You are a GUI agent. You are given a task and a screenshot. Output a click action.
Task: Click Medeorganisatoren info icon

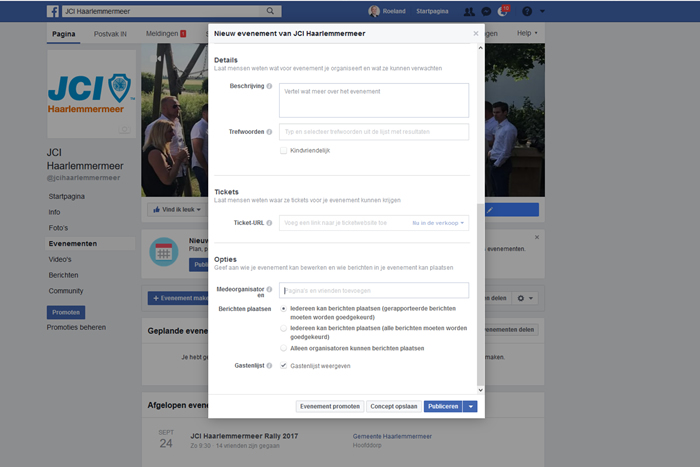(x=269, y=289)
